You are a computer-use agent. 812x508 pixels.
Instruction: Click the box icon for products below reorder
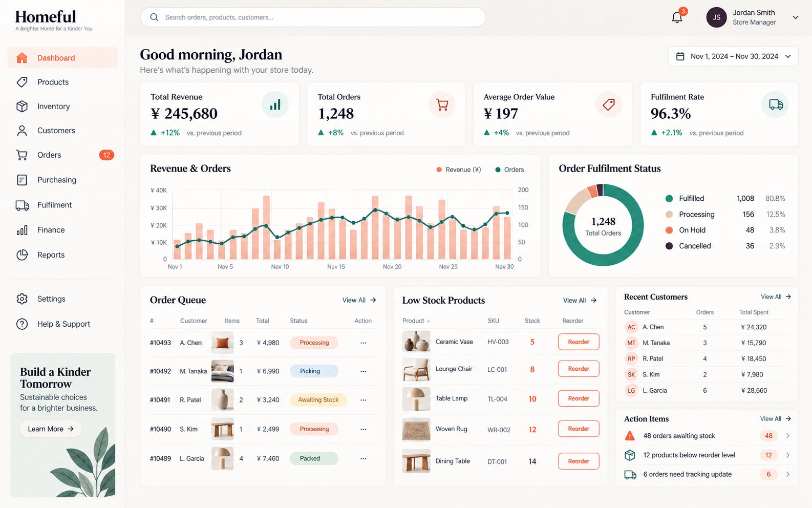630,455
